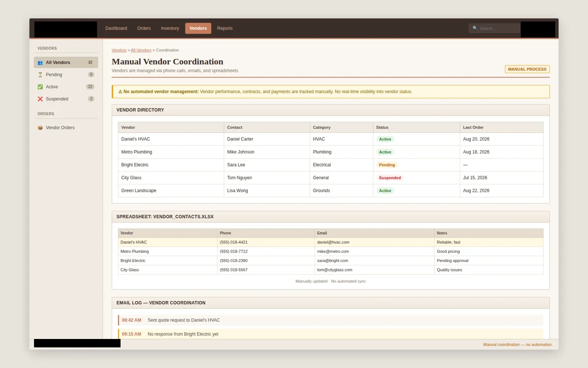588x368 pixels.
Task: Click phone number (555) 018-4421
Action: (234, 242)
